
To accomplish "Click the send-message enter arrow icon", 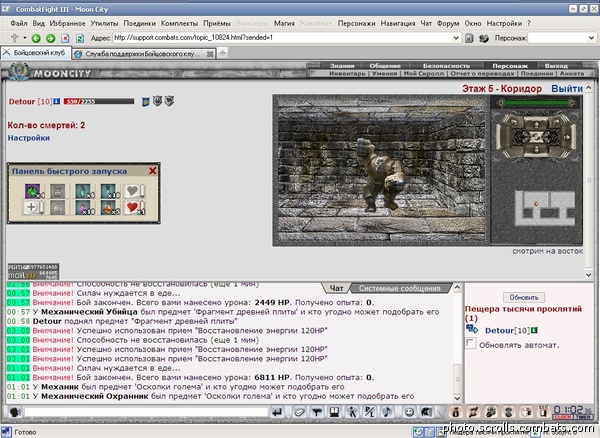I will point(277,412).
